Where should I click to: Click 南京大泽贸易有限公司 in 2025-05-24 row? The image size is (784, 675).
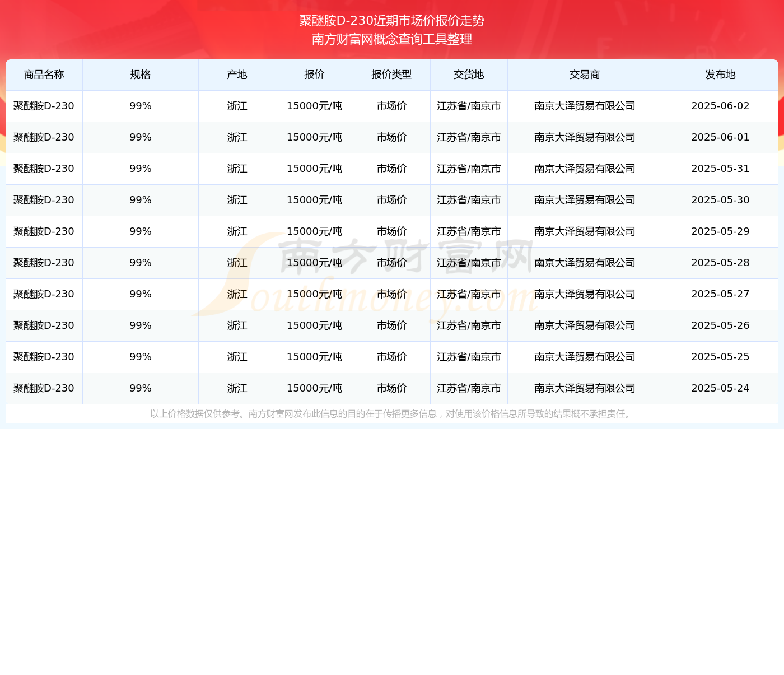[585, 388]
